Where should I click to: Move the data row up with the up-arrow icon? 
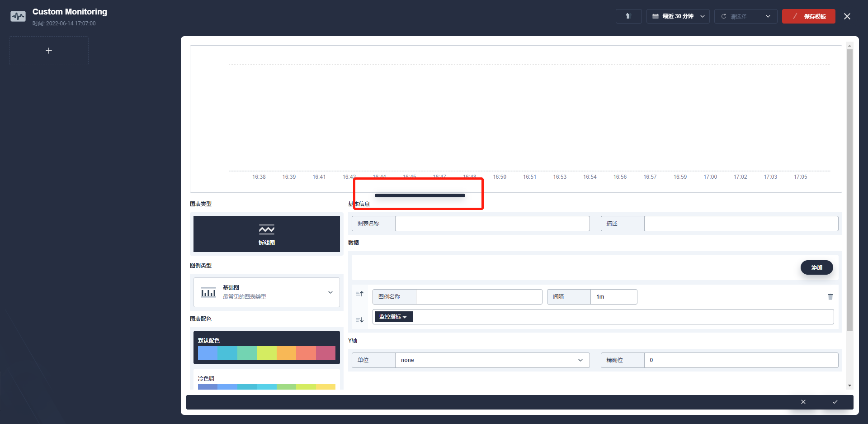360,294
